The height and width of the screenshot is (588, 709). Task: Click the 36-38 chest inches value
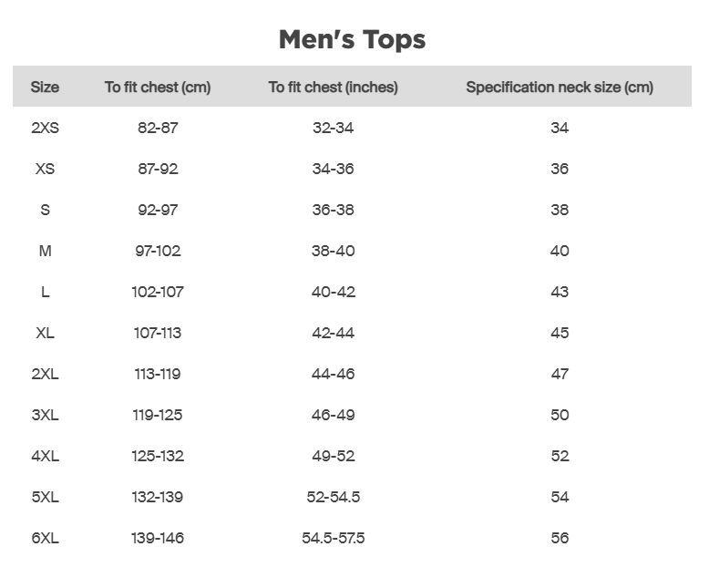click(333, 210)
